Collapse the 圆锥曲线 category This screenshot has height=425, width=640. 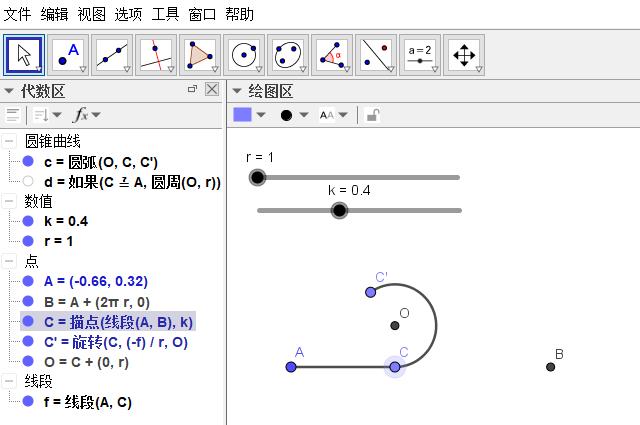9,141
